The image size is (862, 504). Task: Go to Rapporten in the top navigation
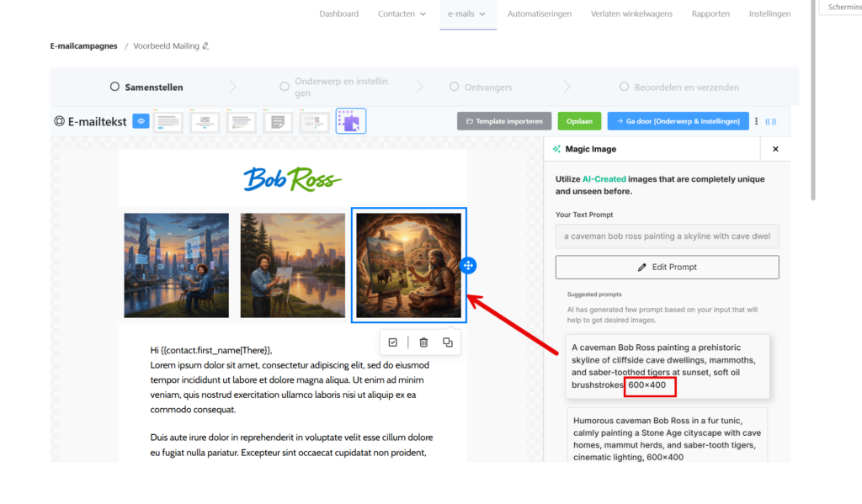(x=710, y=13)
